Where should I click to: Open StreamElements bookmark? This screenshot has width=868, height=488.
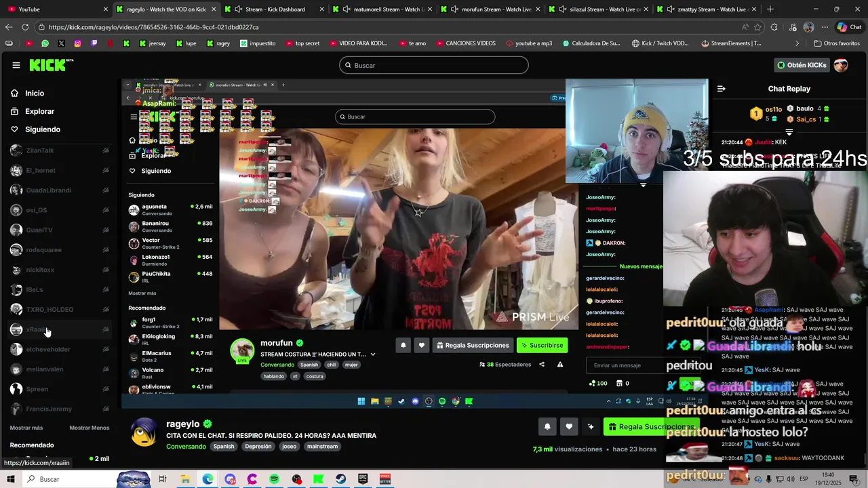tap(731, 43)
